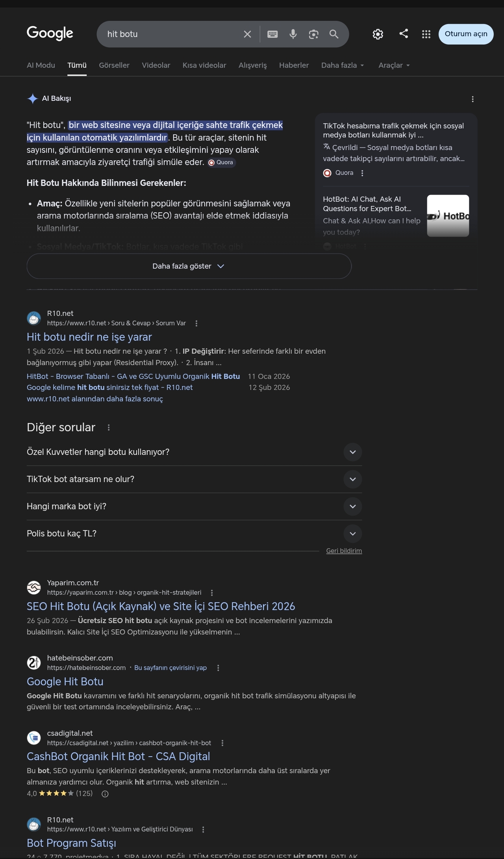Viewport: 504px width, 859px height.
Task: Expand "Özel Kuvvetler hangi botu kullanıyor?" question
Action: pos(194,452)
